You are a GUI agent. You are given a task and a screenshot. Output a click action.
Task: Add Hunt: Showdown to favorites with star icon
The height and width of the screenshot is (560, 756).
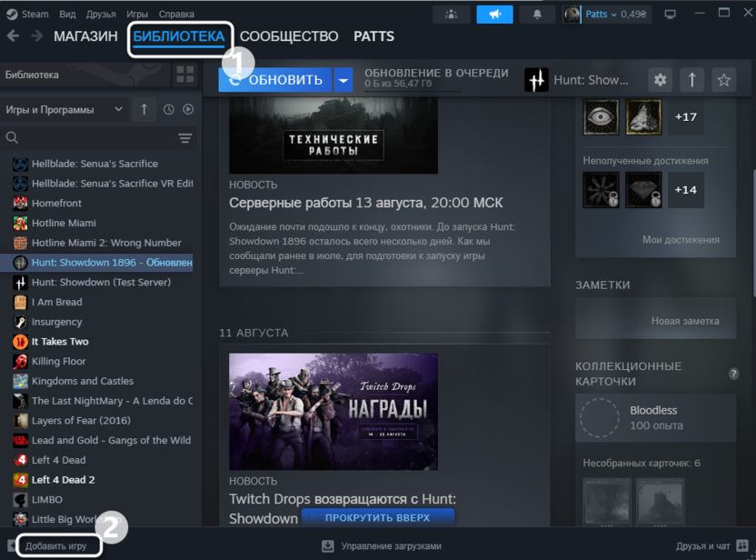[x=723, y=80]
